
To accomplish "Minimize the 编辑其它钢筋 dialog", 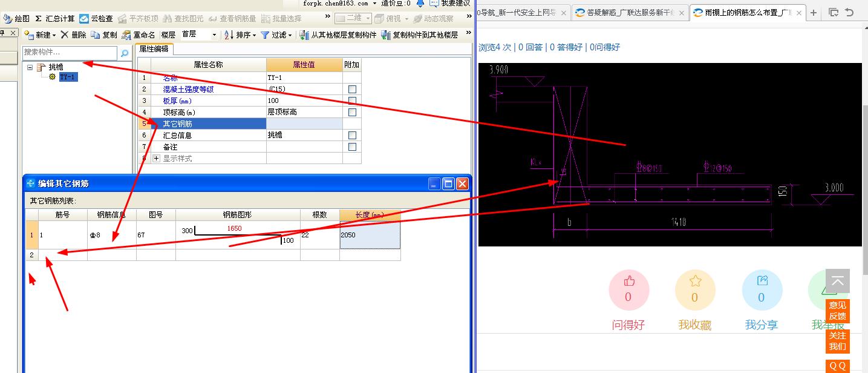I will [434, 183].
